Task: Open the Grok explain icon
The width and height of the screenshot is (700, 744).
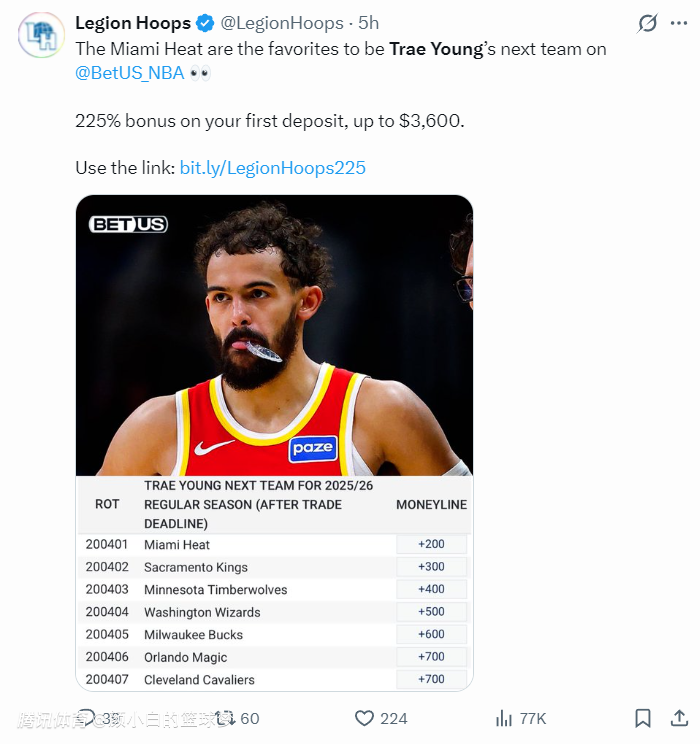Action: point(647,23)
